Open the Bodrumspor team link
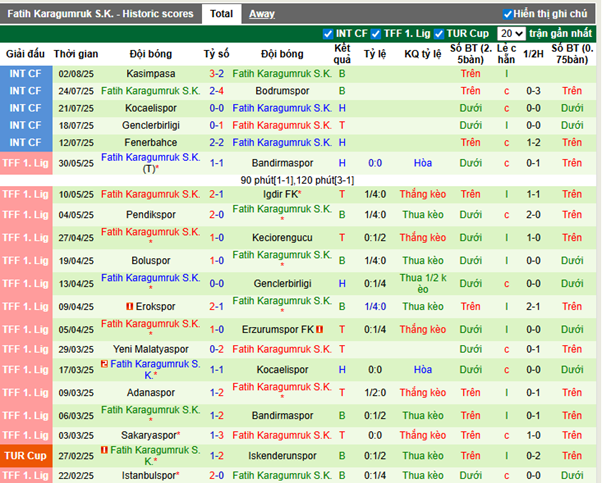Image resolution: width=602 pixels, height=483 pixels. tap(282, 91)
